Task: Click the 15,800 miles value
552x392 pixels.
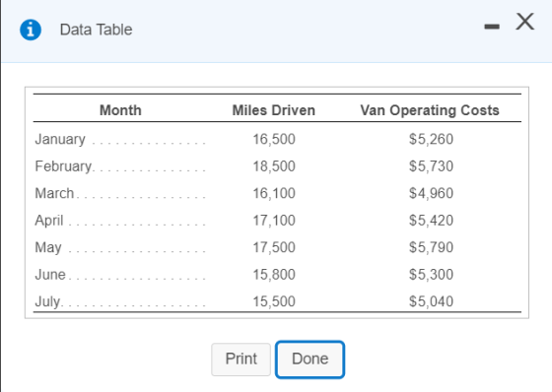Action: 274,275
